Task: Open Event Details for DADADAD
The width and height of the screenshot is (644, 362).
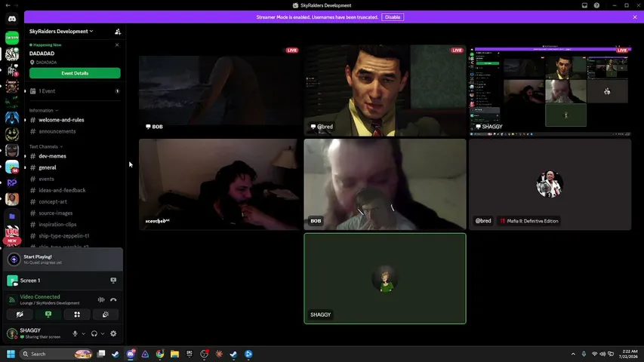Action: [75, 73]
